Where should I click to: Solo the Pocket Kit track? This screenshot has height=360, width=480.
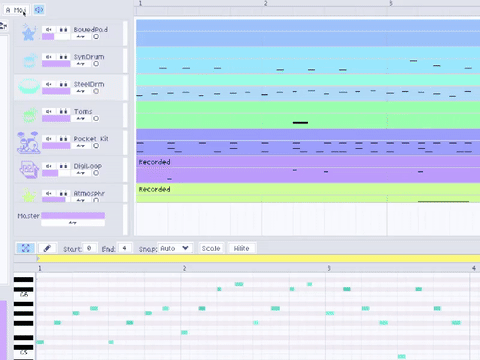pyautogui.click(x=63, y=139)
